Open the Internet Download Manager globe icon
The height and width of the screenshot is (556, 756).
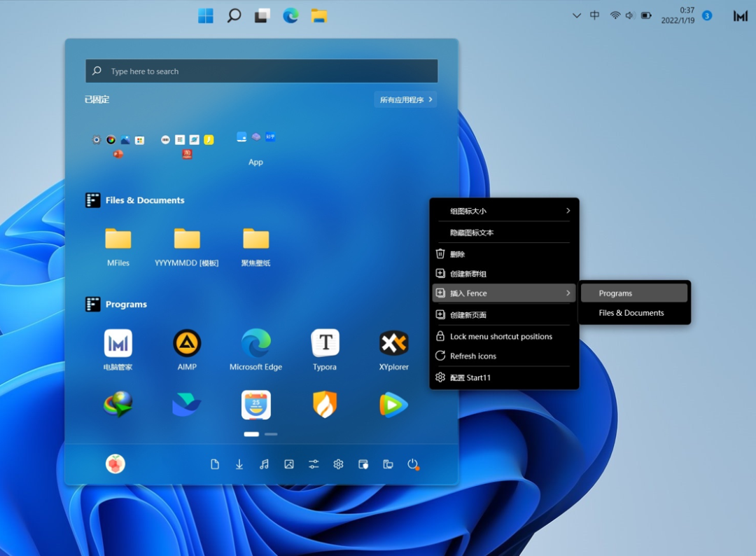pyautogui.click(x=118, y=404)
